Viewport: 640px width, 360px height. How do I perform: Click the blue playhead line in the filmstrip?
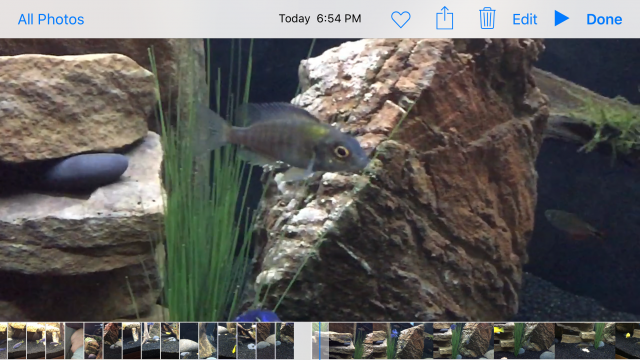pos(320,341)
